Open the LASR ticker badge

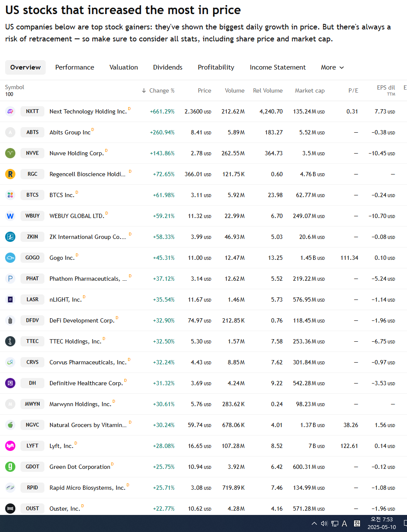32,299
